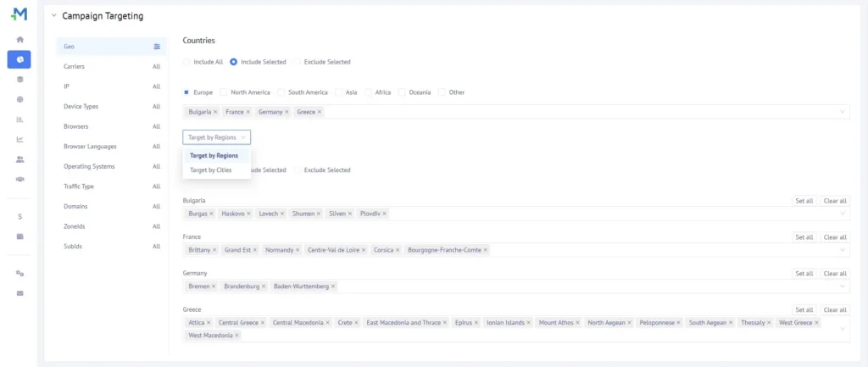This screenshot has height=367, width=868.
Task: Remove the Burgas region tag
Action: tap(211, 213)
